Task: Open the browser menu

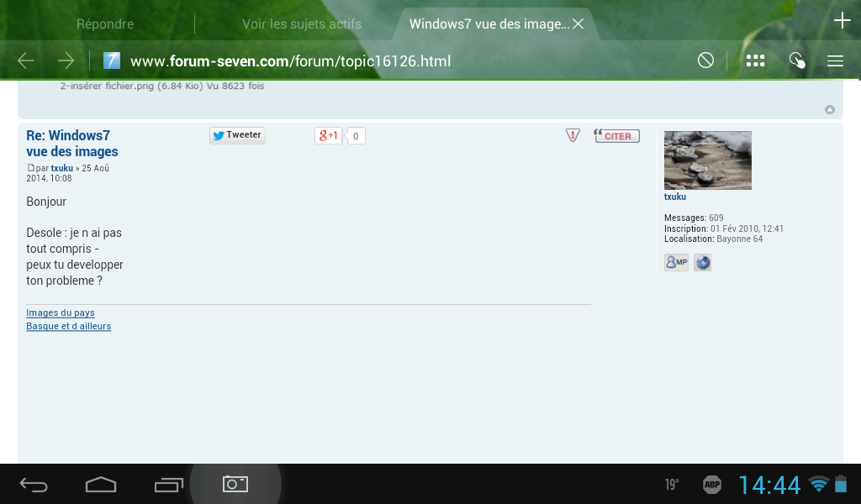Action: click(835, 60)
